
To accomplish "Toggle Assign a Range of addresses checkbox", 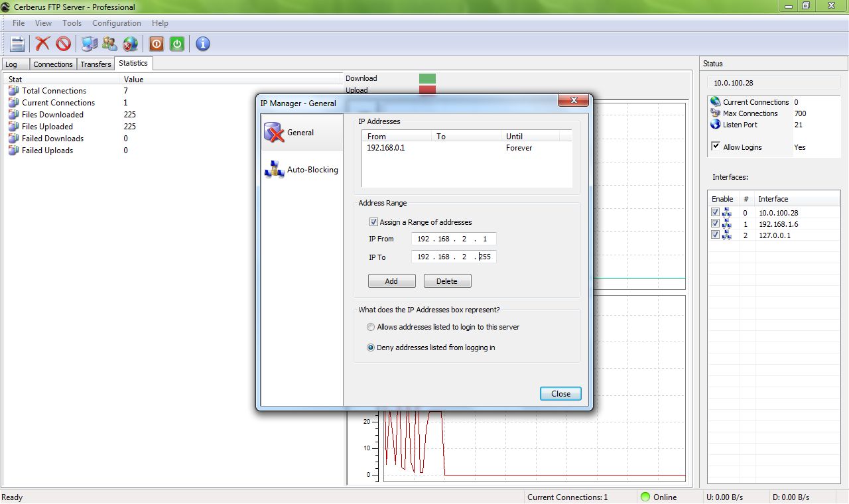I will coord(373,222).
